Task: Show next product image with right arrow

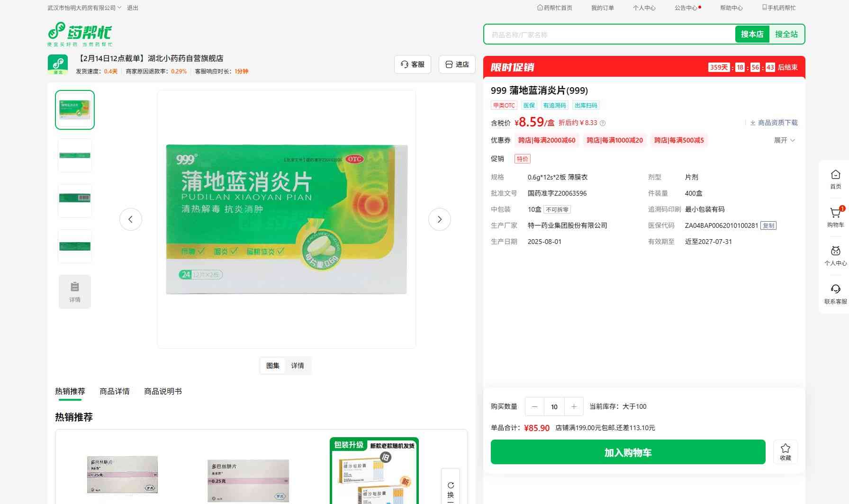Action: pyautogui.click(x=439, y=219)
